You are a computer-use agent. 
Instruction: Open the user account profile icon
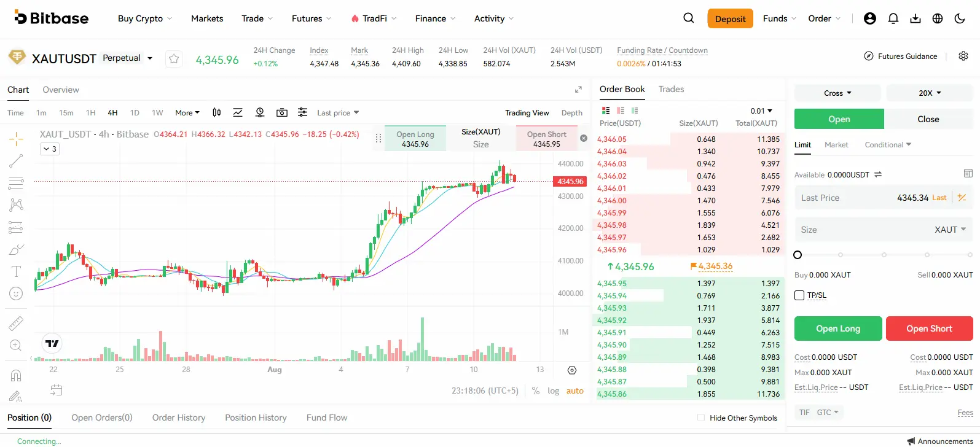pos(870,18)
